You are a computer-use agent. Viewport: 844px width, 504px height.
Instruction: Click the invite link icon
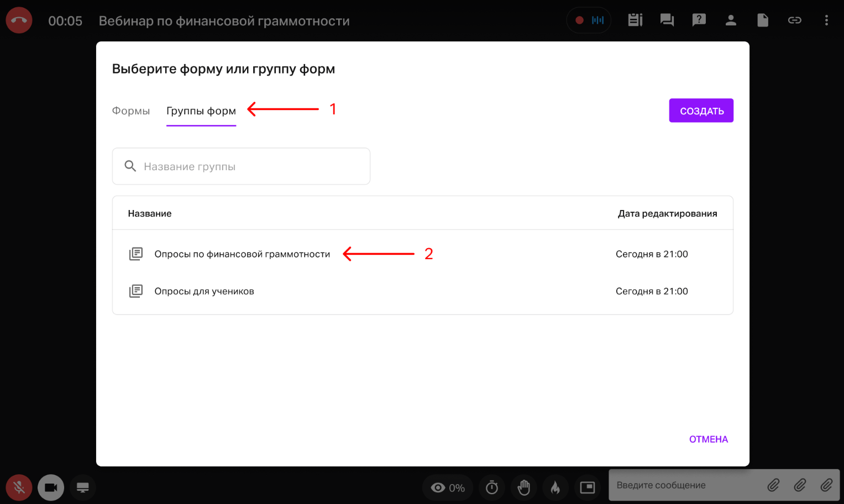tap(794, 20)
